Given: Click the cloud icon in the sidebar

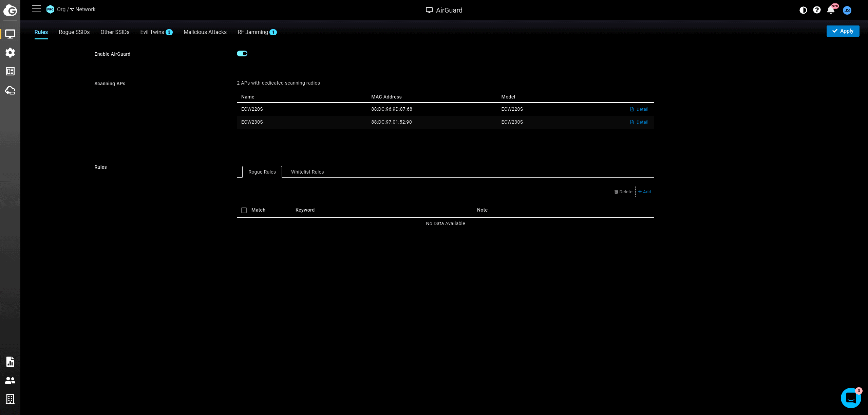Looking at the screenshot, I should [10, 90].
